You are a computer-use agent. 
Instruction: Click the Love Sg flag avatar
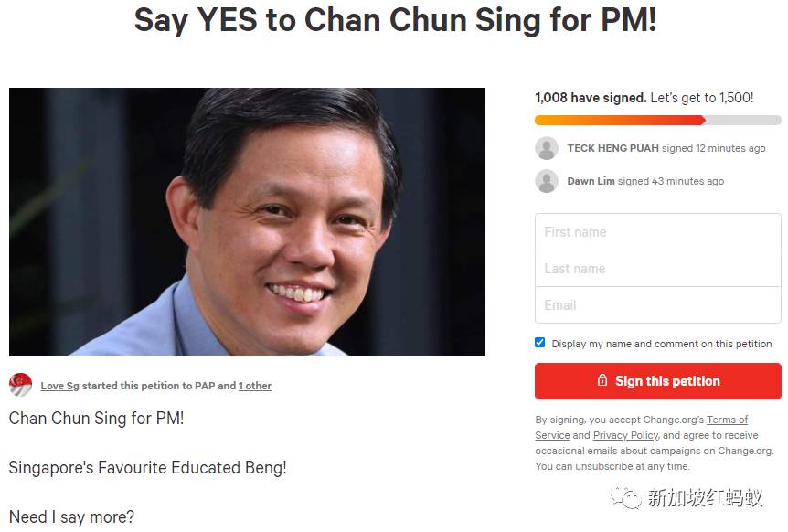pos(20,385)
